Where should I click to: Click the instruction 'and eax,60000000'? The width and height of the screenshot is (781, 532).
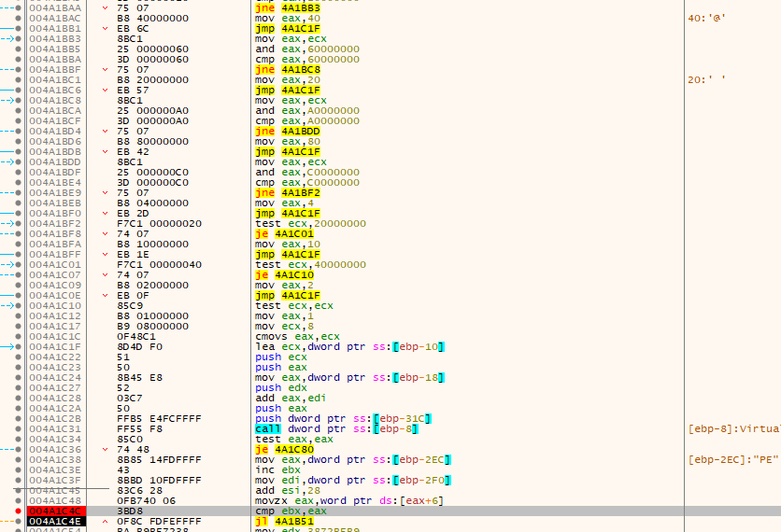point(306,49)
